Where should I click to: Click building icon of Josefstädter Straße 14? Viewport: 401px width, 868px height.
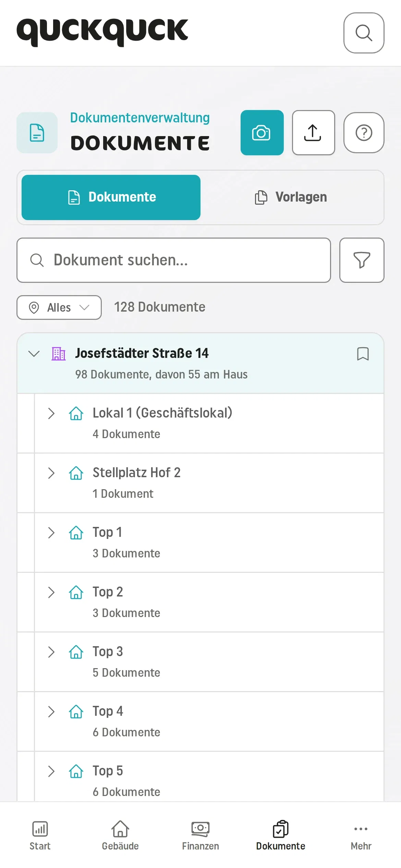pyautogui.click(x=59, y=353)
